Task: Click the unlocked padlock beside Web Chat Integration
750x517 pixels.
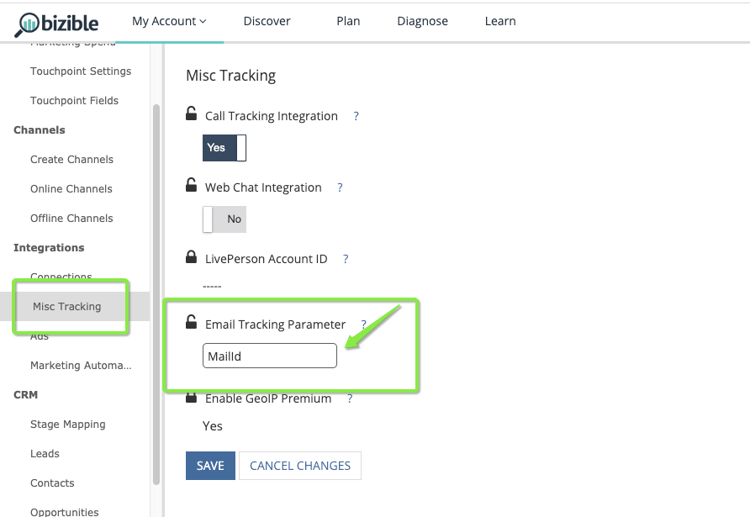Action: pyautogui.click(x=192, y=185)
